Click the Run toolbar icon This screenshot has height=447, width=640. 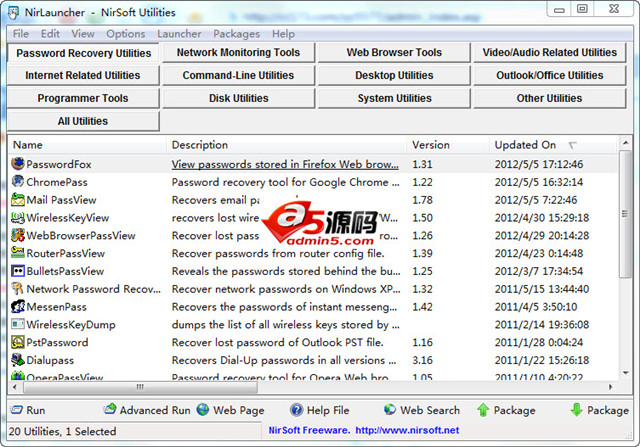point(17,410)
